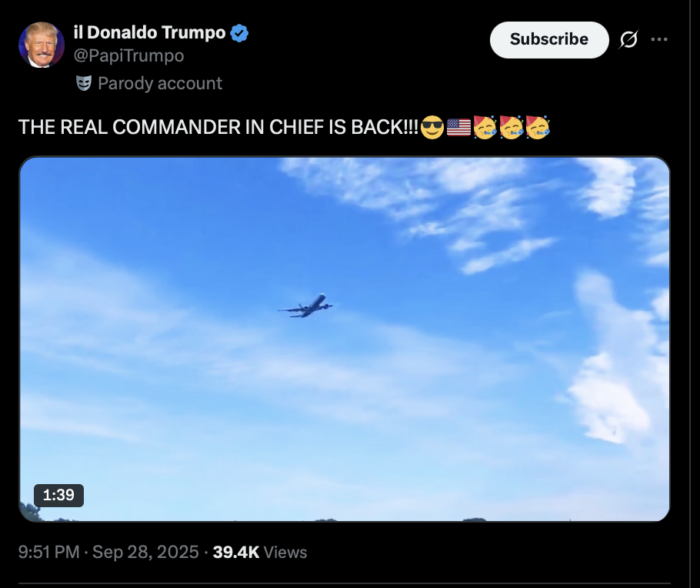Click the 39.4K Views count
This screenshot has height=588, width=700.
[x=260, y=553]
